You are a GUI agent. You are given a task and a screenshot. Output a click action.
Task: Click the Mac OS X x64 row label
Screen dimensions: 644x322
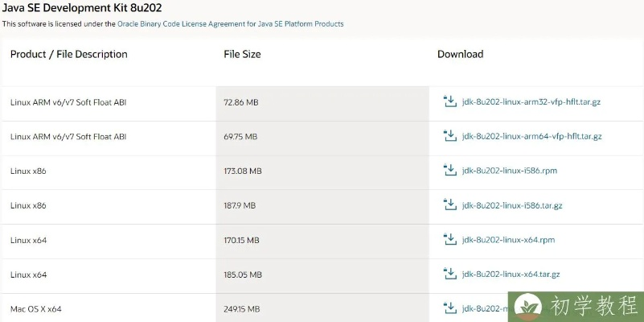[x=36, y=308]
